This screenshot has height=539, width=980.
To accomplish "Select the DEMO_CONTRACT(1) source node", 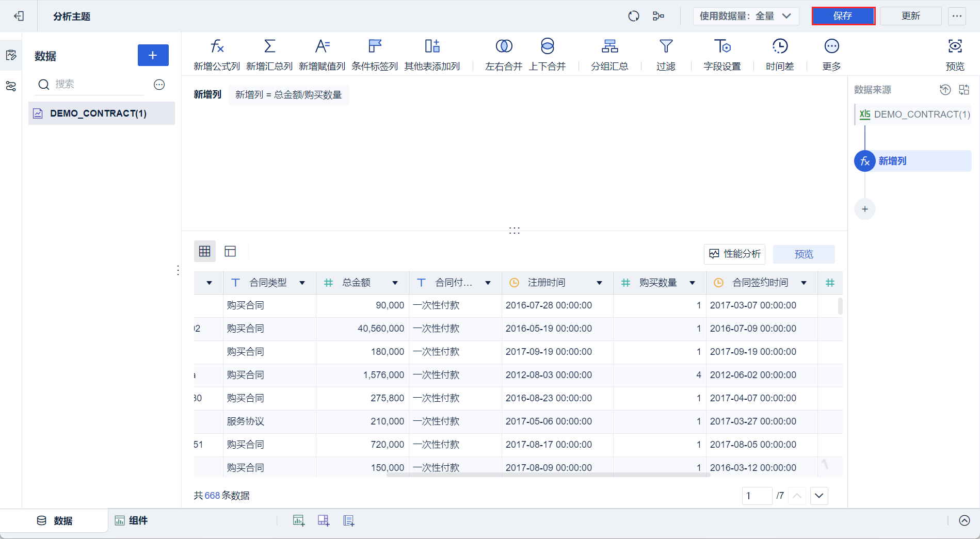I will [x=914, y=115].
